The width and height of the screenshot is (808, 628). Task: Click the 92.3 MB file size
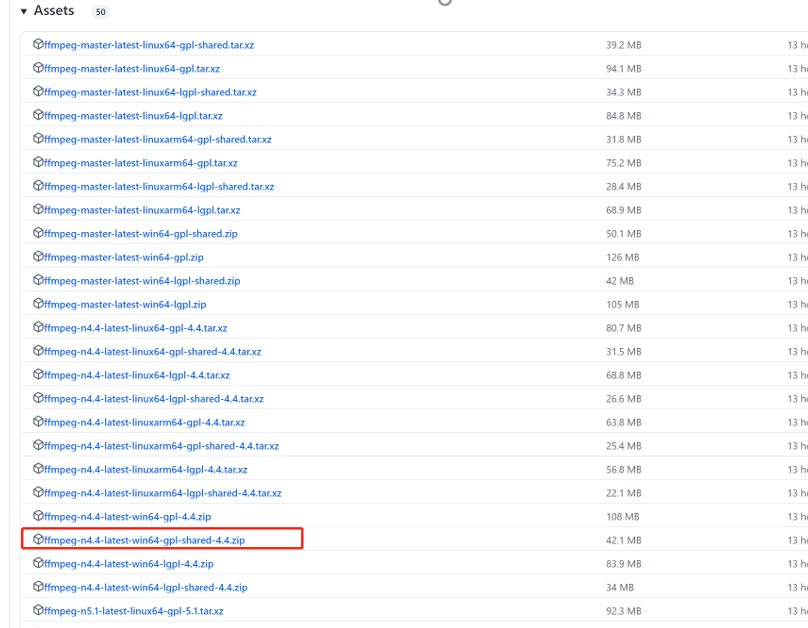click(624, 611)
